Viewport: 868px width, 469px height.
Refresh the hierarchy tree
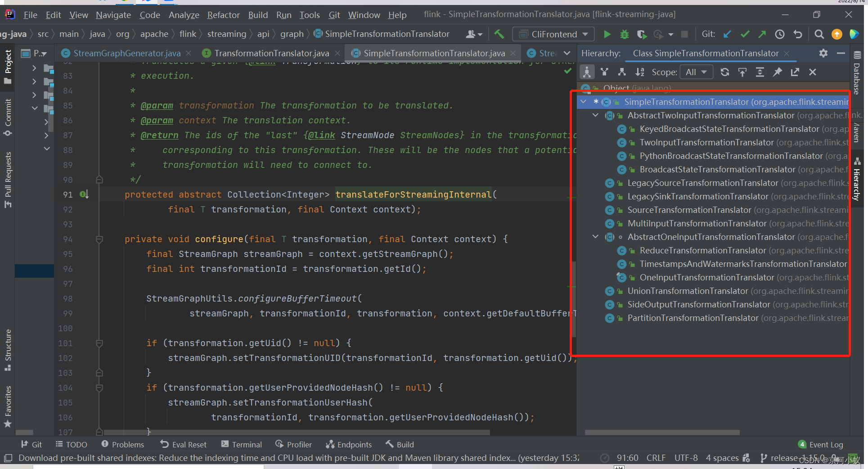coord(724,72)
